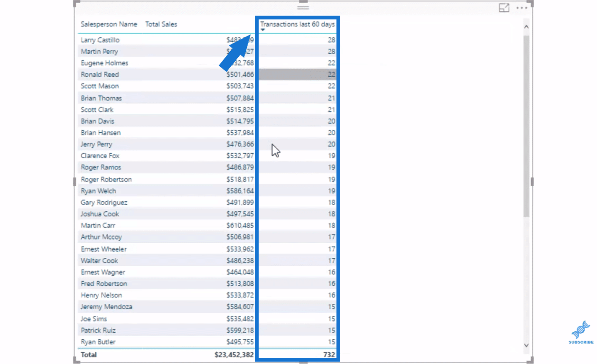Click scrollbar down arrow

tap(526, 346)
